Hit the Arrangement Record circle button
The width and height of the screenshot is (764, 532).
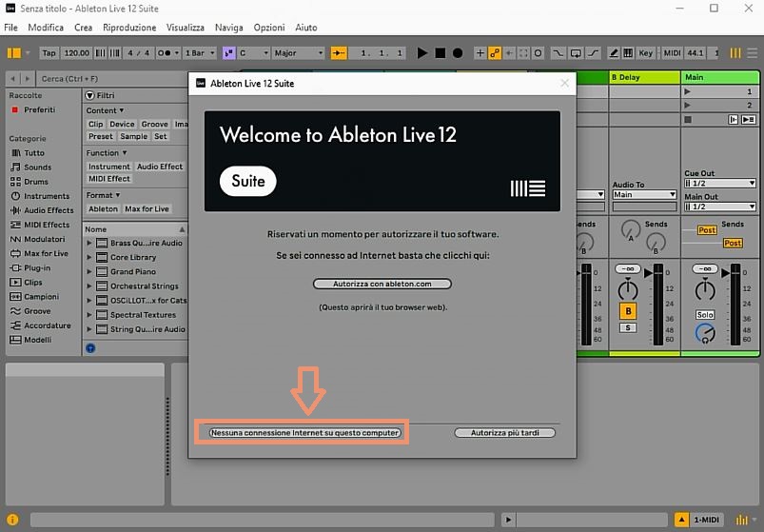458,53
